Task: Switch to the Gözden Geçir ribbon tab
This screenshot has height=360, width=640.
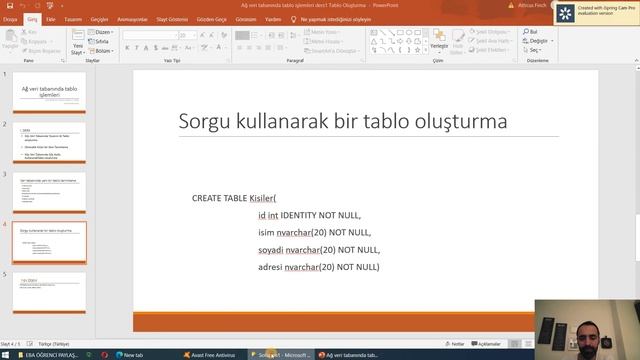Action: (211, 19)
